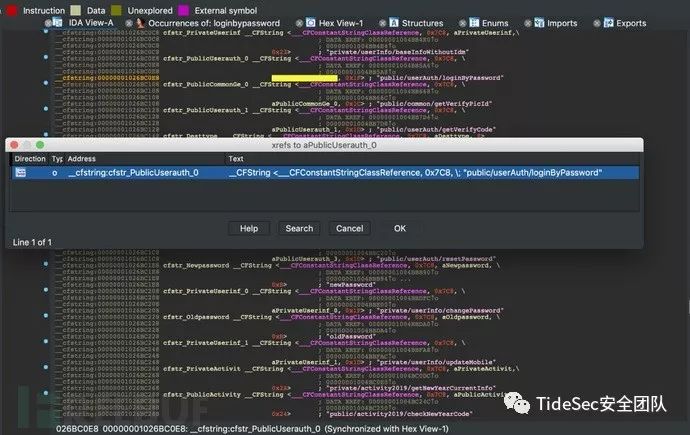
Task: Click the Enums tab icon
Action: (474, 22)
